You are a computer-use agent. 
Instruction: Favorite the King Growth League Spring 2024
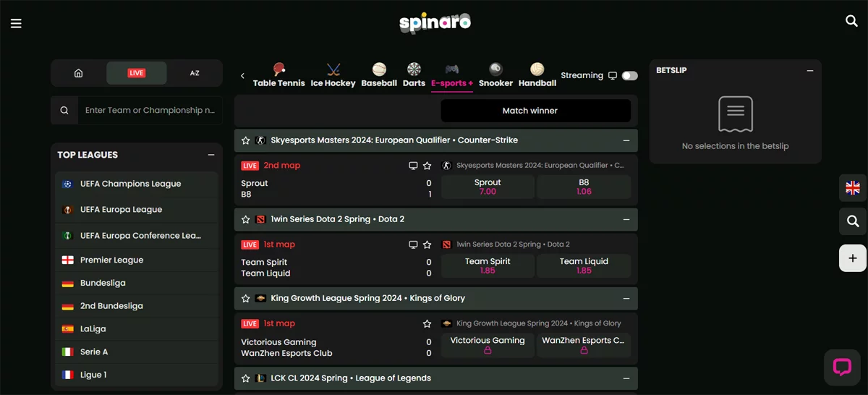[246, 298]
